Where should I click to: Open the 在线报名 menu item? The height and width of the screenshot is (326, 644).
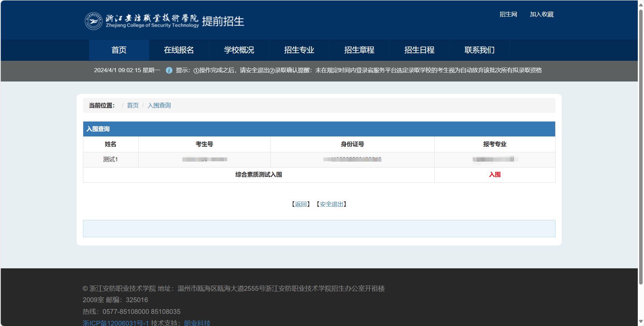pos(179,50)
